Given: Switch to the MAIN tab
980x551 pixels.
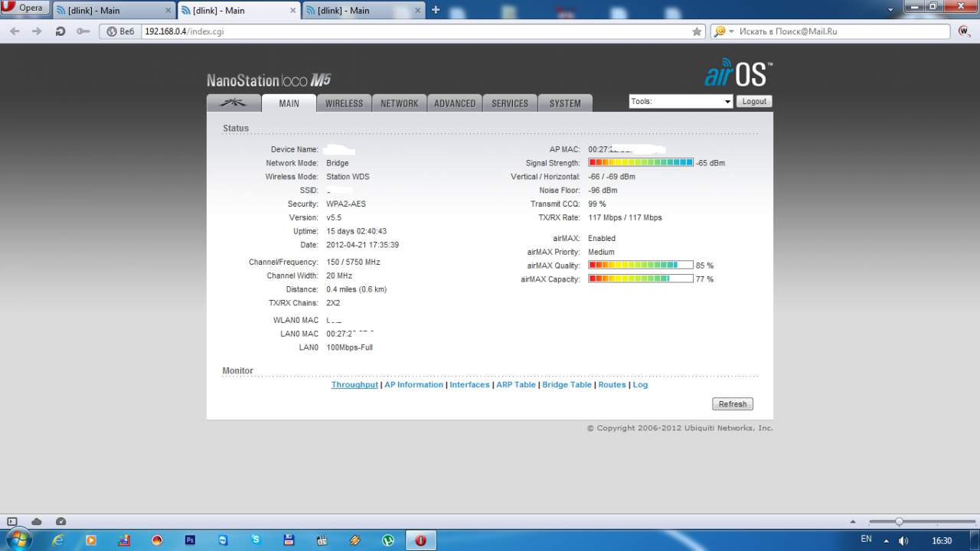Looking at the screenshot, I should 289,103.
